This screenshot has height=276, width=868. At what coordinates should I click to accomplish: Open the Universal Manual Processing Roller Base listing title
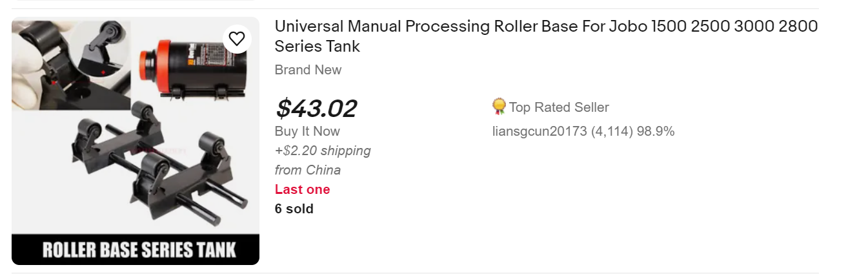tap(546, 27)
